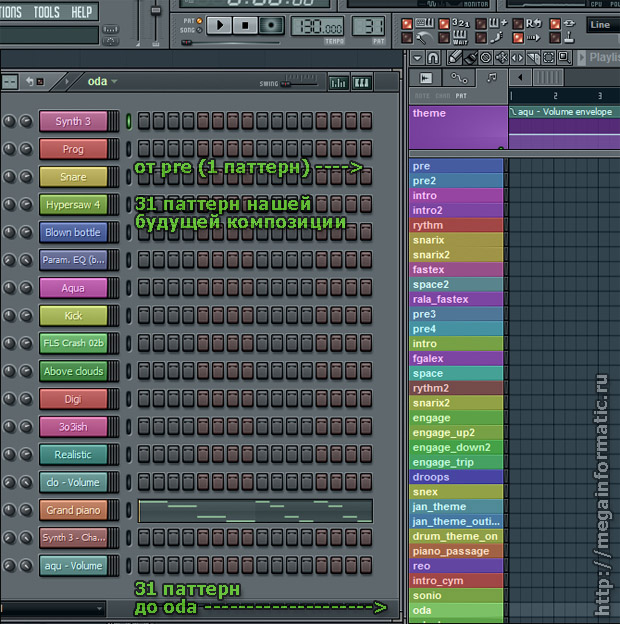Toggle the 3-2-1 countdown before recording icon

(460, 24)
